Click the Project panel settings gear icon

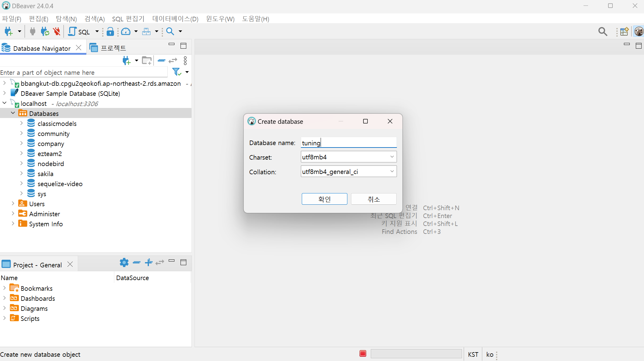(x=124, y=262)
